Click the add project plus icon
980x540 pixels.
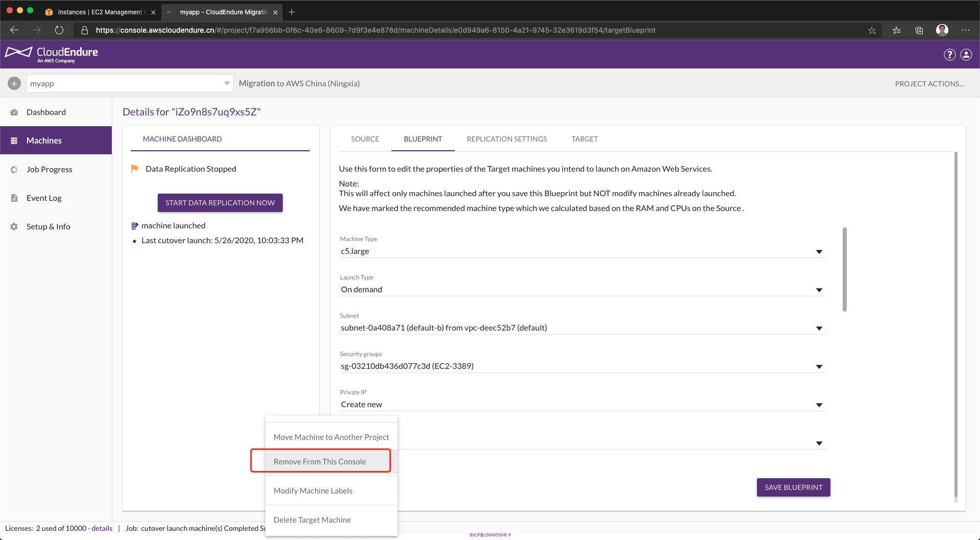click(x=14, y=83)
